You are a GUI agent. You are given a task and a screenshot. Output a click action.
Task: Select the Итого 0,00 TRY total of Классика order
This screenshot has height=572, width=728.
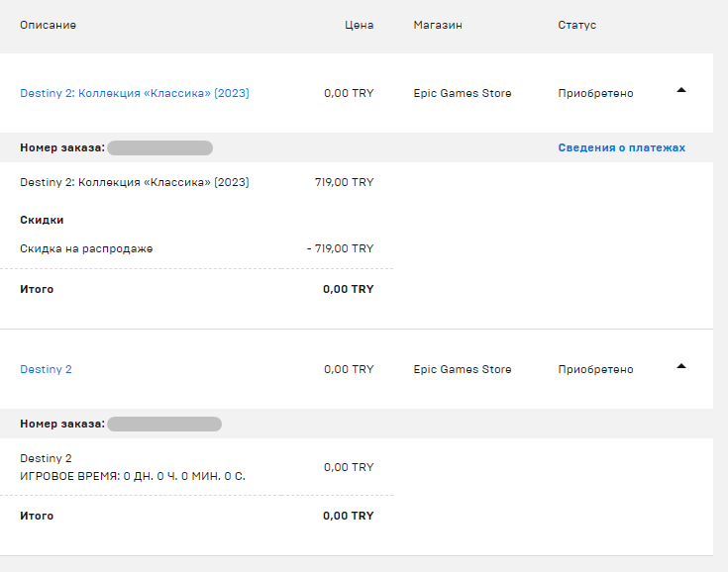click(x=349, y=289)
